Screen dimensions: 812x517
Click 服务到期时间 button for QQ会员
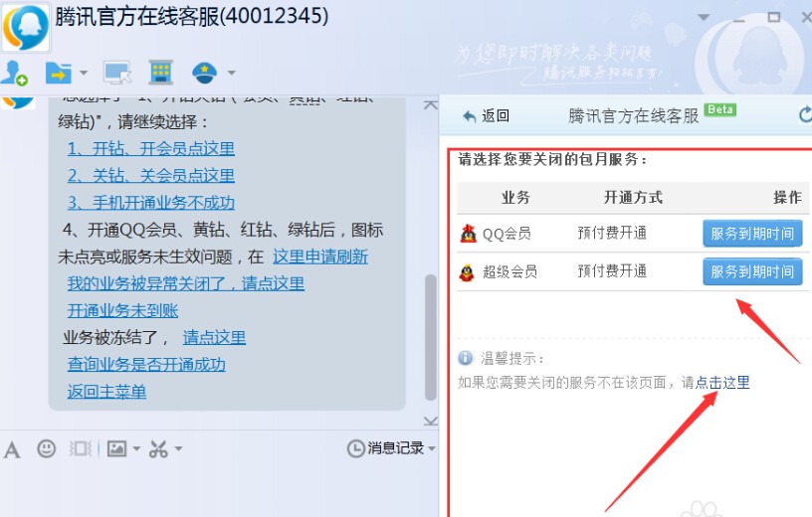[752, 234]
